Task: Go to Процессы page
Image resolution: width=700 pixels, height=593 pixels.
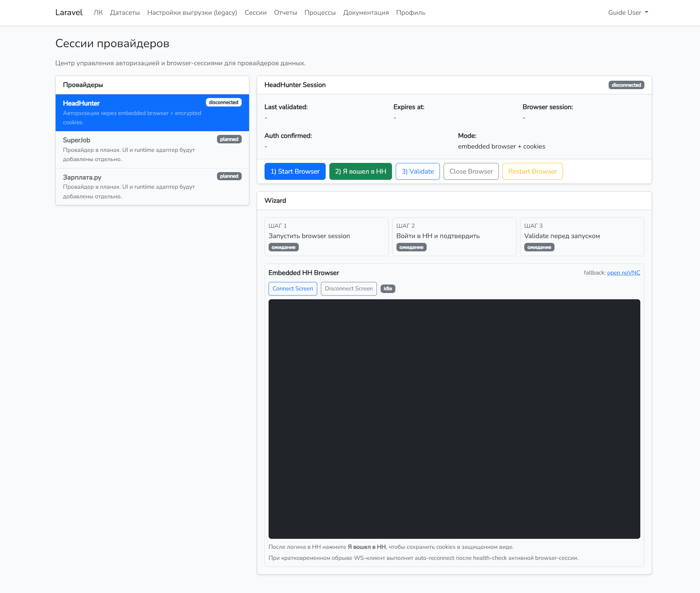Action: pyautogui.click(x=320, y=13)
